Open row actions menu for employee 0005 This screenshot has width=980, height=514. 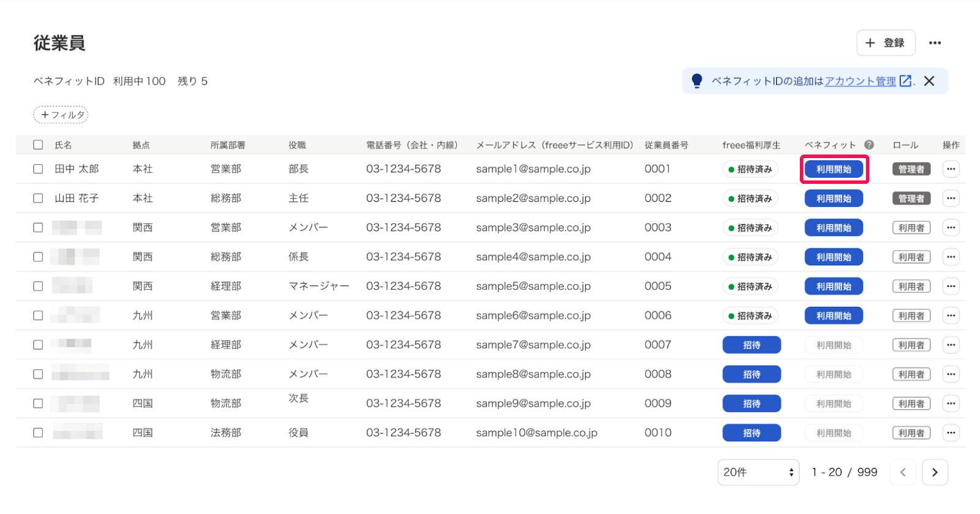[x=951, y=287]
